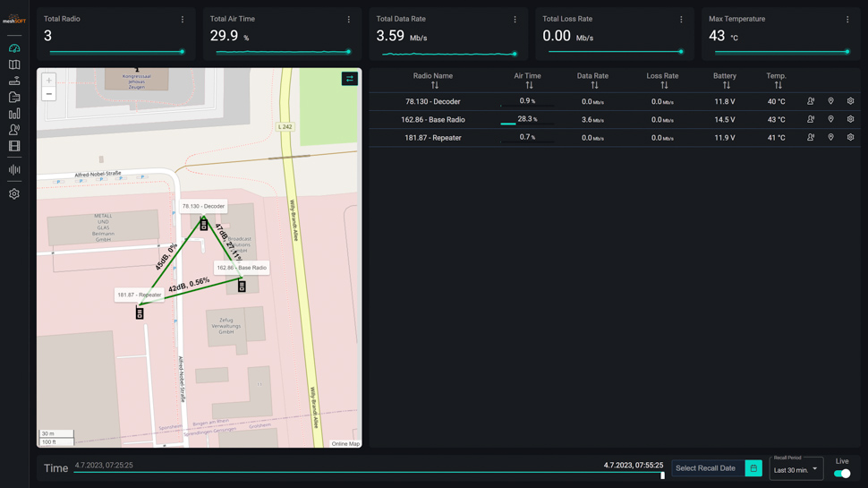Screen dimensions: 868x488
Task: Open Total Radio card options menu
Action: pyautogui.click(x=183, y=20)
